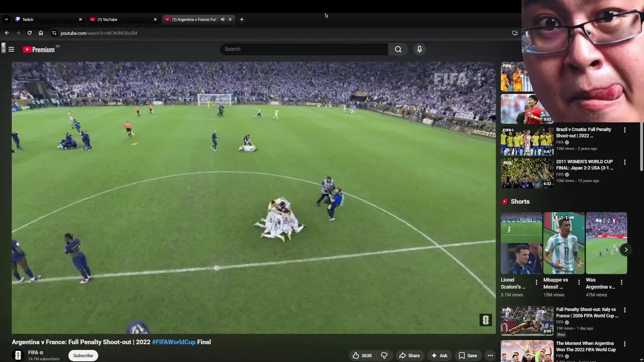
Task: Click the site information icon by URL
Action: [54, 33]
